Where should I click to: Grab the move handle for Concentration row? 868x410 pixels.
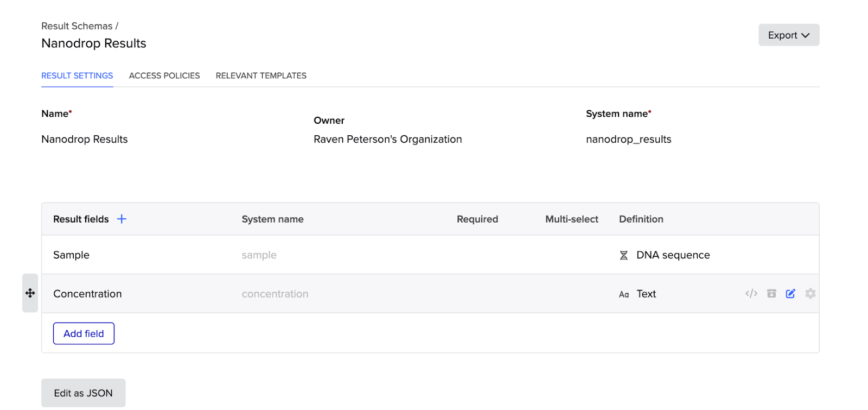coord(30,293)
